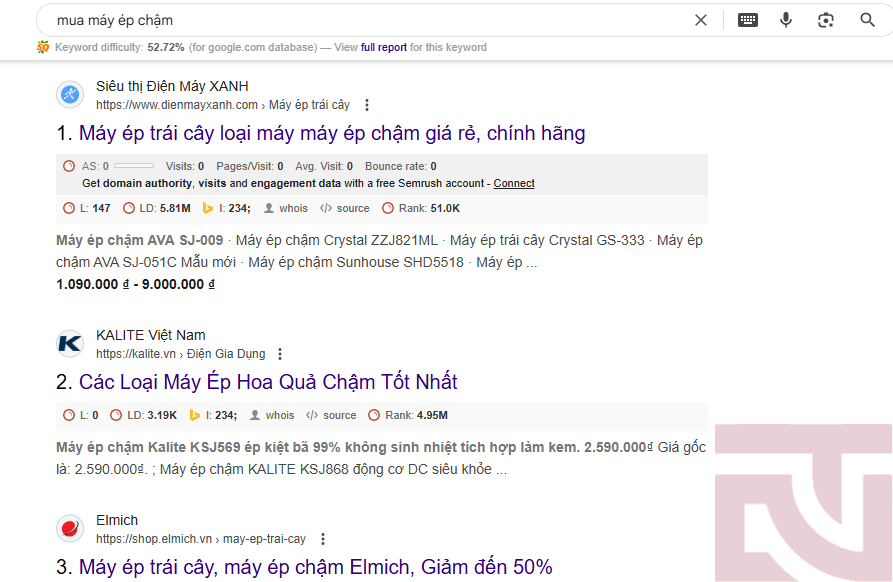Open source link in KALITE result
Screen dimensions: 893x582
[339, 415]
